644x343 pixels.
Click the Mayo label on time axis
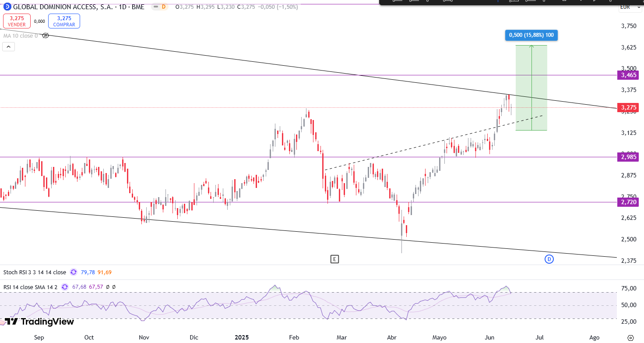tap(440, 338)
